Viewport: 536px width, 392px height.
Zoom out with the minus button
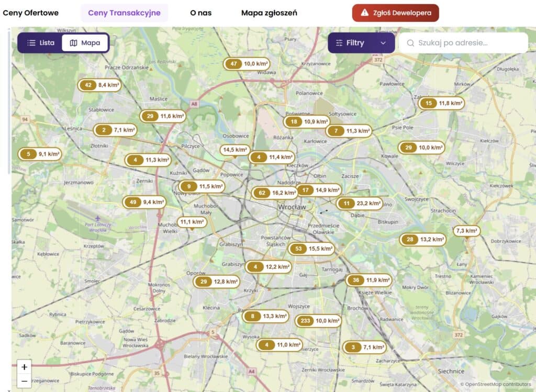coord(24,382)
